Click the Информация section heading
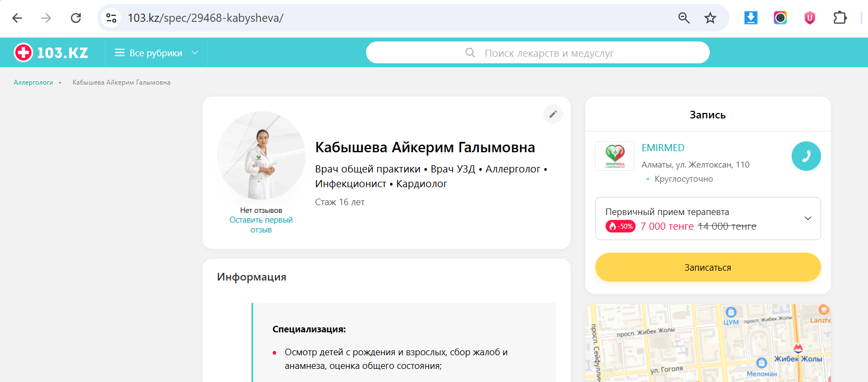Screen dimensions: 868x382 coord(252,277)
